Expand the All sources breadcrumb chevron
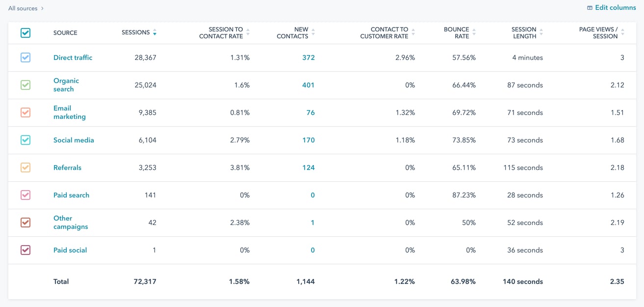 [42, 8]
